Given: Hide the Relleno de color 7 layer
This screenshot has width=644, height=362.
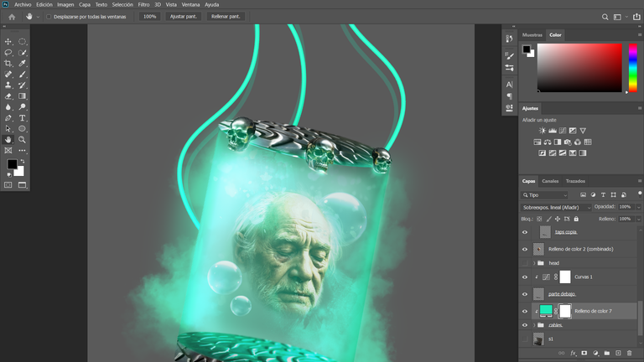Looking at the screenshot, I should tap(525, 311).
